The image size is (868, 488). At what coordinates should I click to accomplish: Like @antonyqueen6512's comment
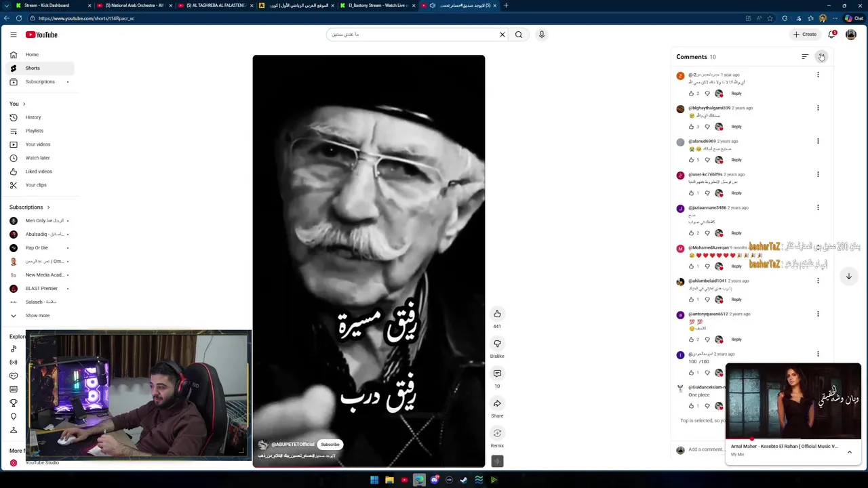pos(691,340)
